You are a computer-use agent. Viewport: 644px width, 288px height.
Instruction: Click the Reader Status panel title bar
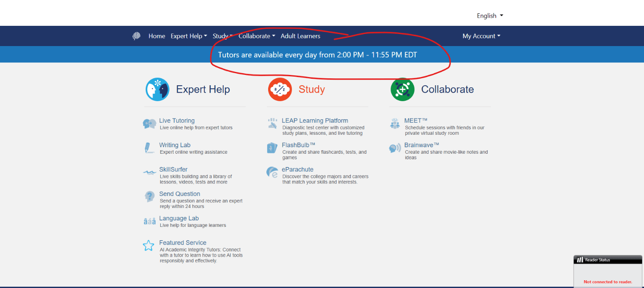[x=608, y=260]
